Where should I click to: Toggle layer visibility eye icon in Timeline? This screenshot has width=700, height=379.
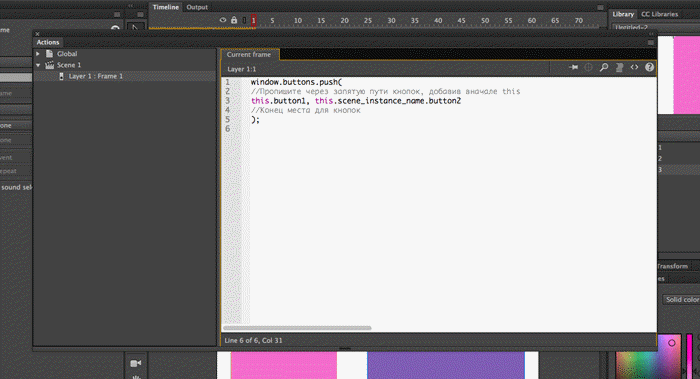223,20
